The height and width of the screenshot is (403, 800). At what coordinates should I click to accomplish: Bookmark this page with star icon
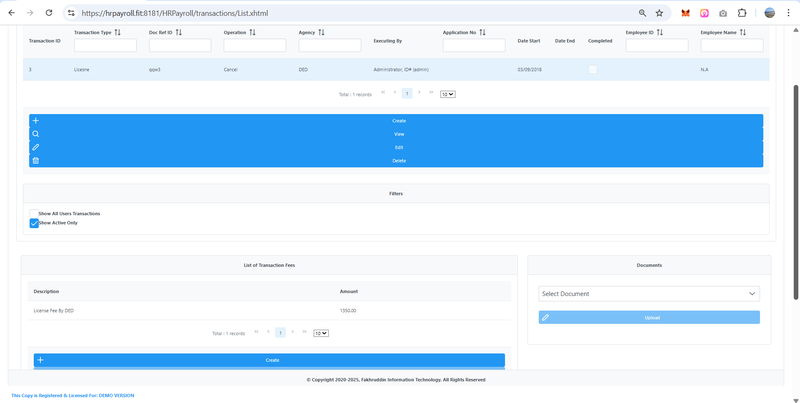[x=659, y=13]
